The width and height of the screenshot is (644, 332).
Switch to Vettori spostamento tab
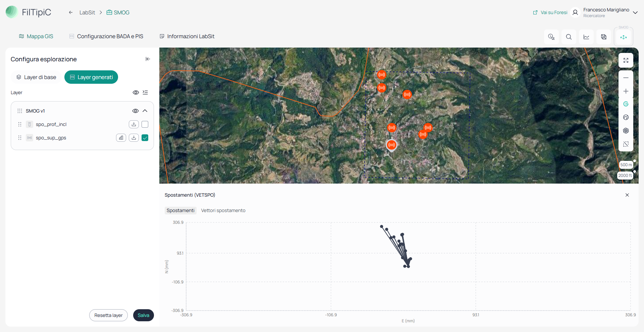223,210
